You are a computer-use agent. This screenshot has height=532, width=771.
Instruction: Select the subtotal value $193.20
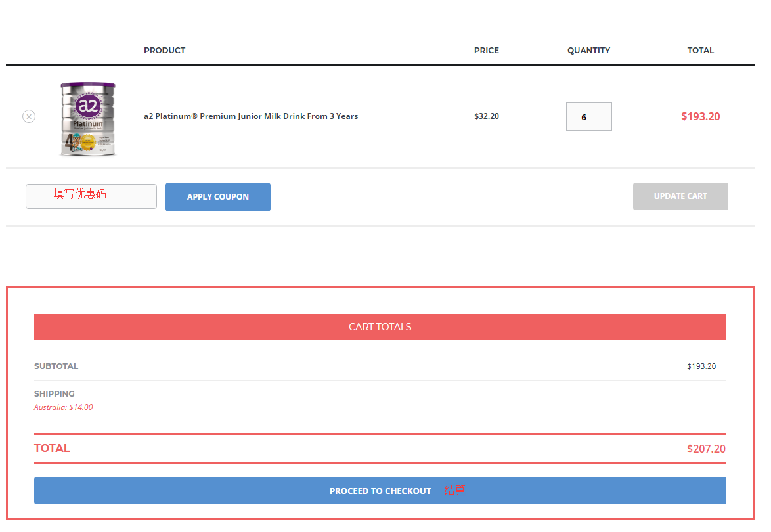[x=701, y=366]
